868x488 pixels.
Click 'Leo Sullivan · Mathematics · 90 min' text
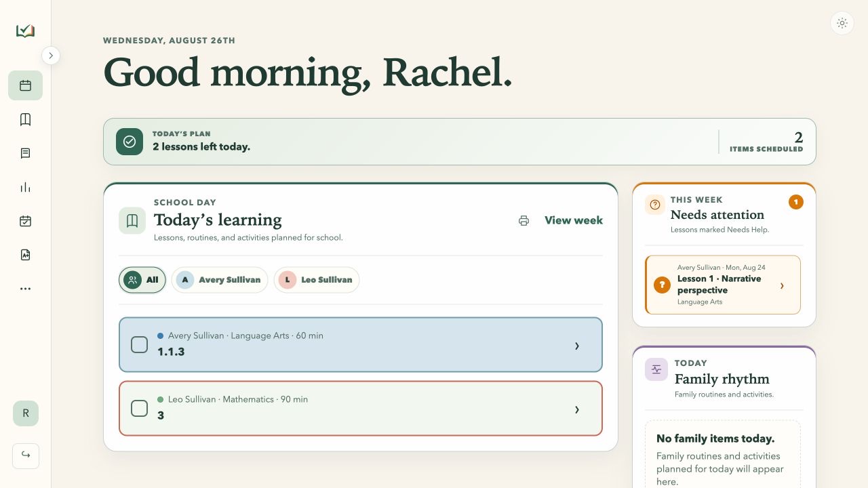click(x=238, y=399)
